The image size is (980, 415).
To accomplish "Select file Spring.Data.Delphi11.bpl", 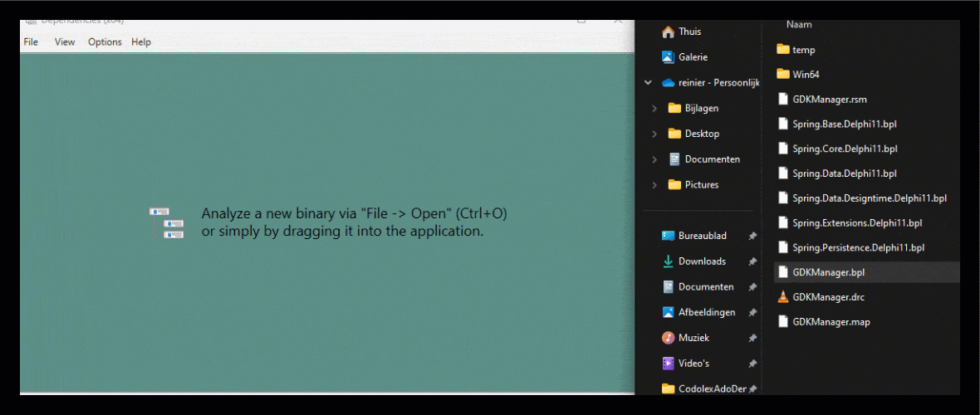I will click(845, 173).
